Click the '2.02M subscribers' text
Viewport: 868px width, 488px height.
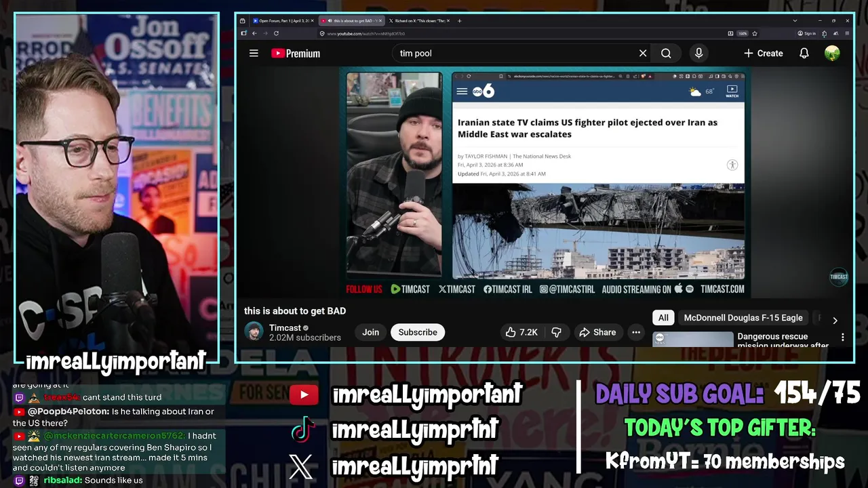pyautogui.click(x=305, y=338)
